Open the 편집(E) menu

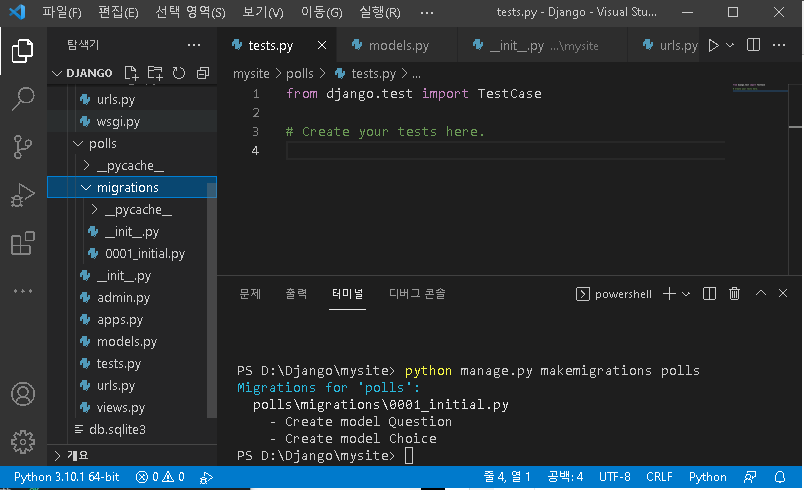point(118,12)
